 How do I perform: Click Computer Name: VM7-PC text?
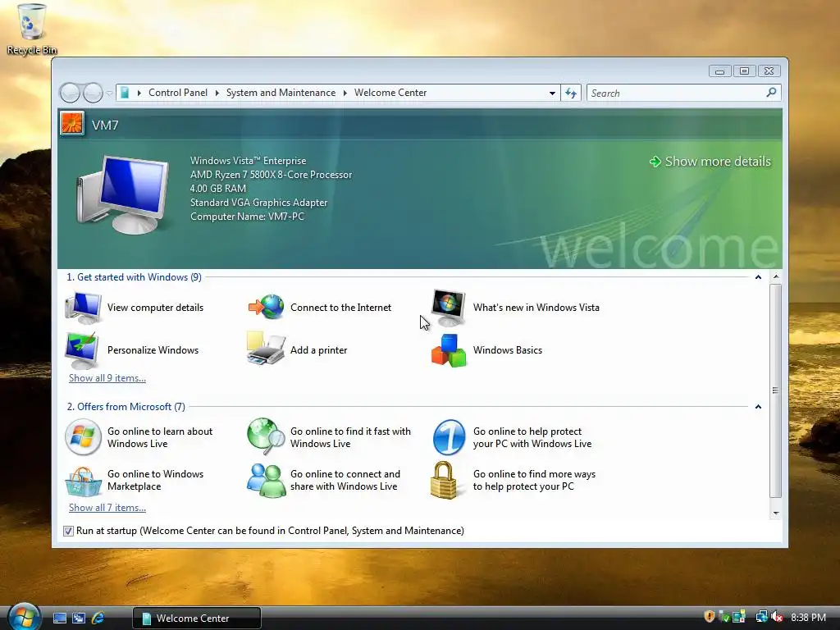(x=247, y=217)
